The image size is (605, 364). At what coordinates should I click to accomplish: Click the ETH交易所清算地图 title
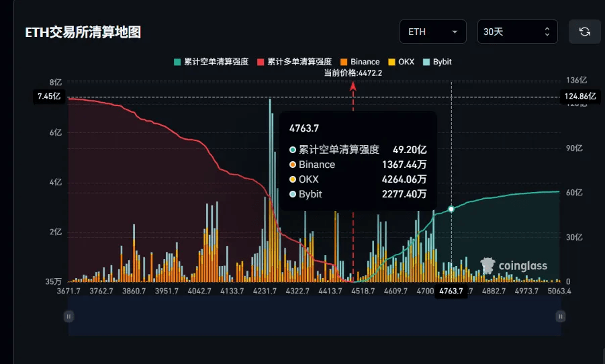[x=83, y=32]
